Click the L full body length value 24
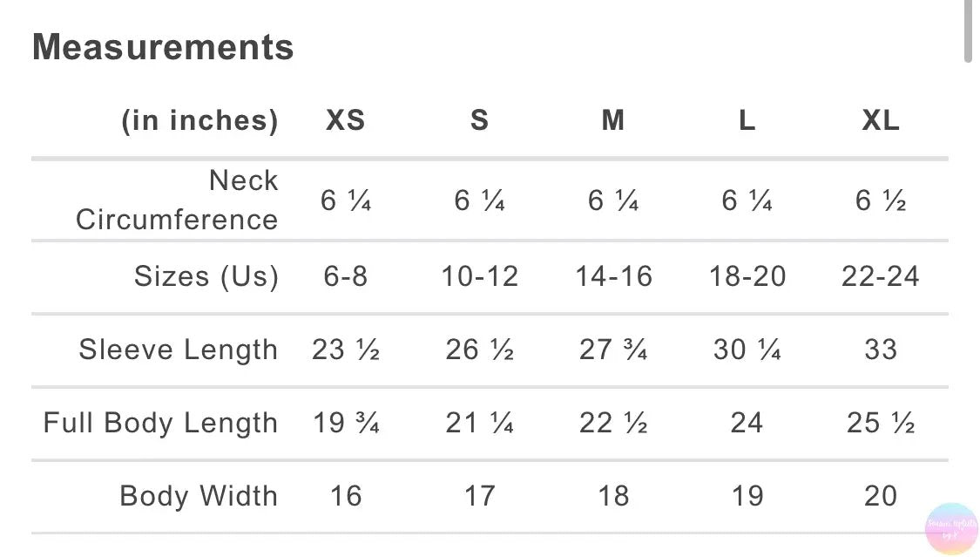Screen dimensions: 980x557 (x=747, y=423)
